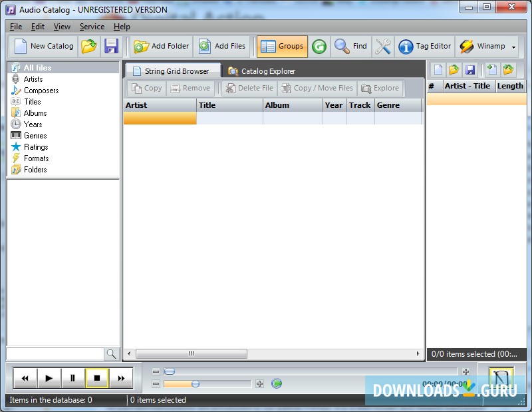Create new playlist in the playlist panel
Screen dimensions: 532x412
(x=438, y=70)
